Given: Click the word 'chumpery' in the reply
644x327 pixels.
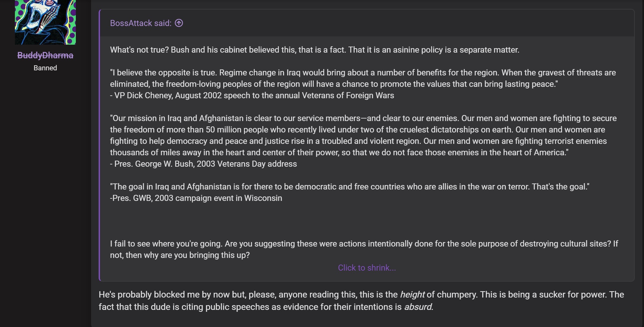Looking at the screenshot, I should coord(457,295).
